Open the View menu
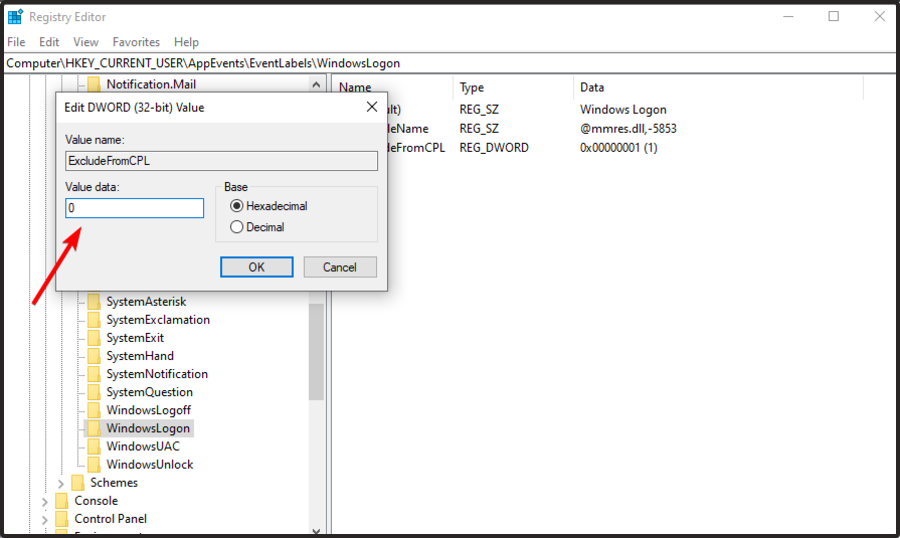900x538 pixels. [x=86, y=42]
